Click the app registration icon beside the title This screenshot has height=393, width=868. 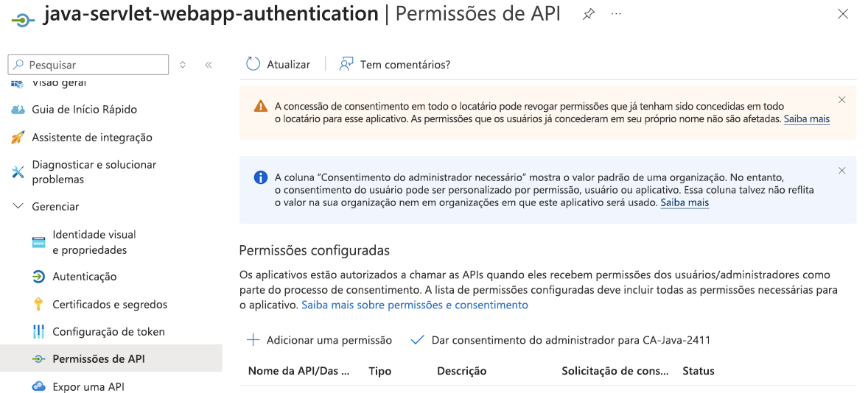[24, 19]
